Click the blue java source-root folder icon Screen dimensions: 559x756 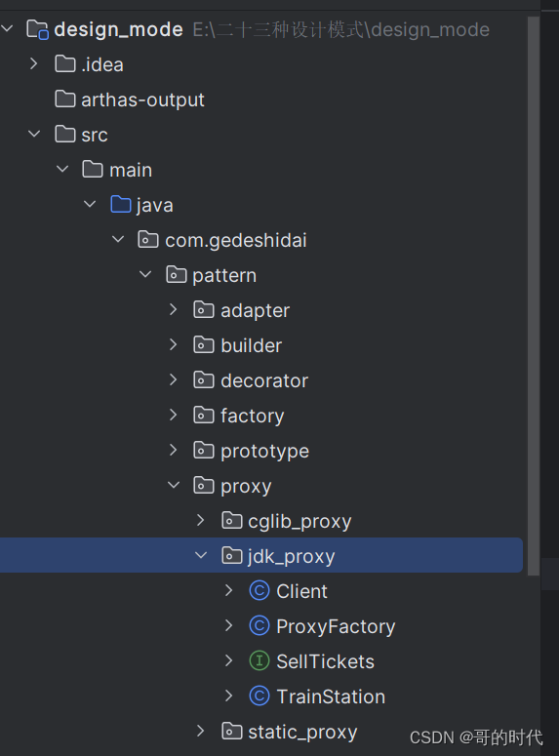(121, 205)
